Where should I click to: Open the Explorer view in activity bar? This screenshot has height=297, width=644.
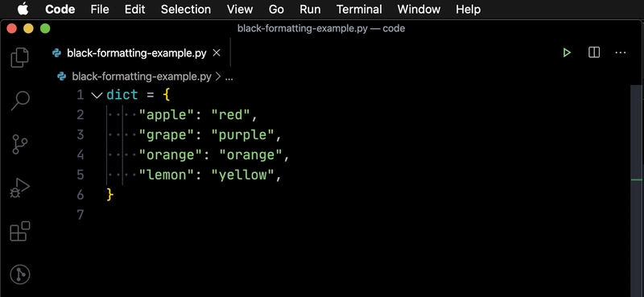point(19,57)
